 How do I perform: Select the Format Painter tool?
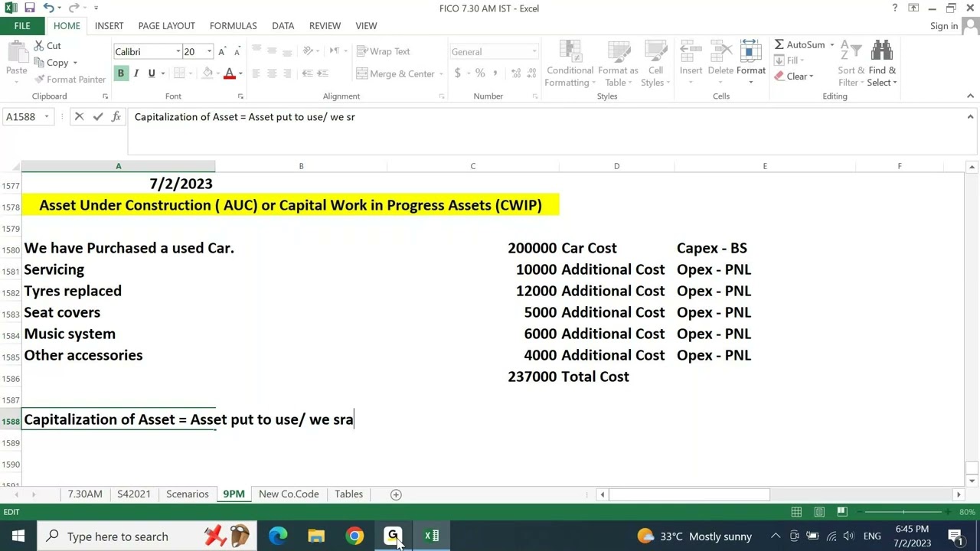click(x=70, y=80)
